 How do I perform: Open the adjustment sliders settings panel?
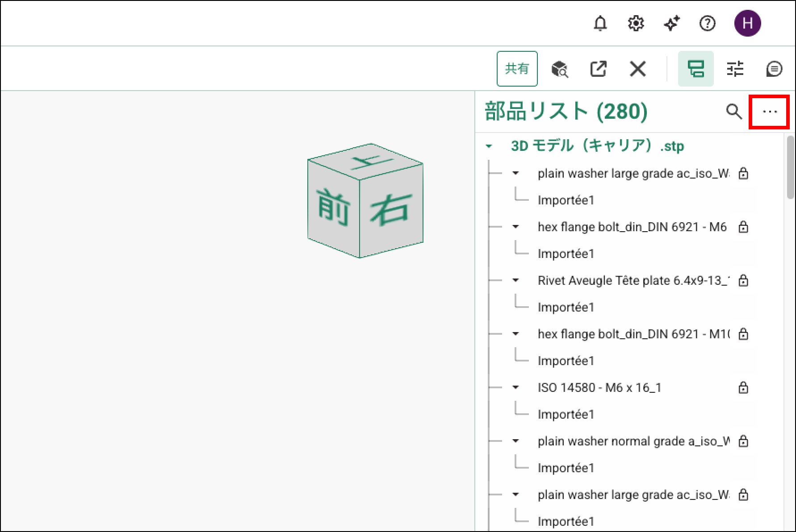[735, 69]
